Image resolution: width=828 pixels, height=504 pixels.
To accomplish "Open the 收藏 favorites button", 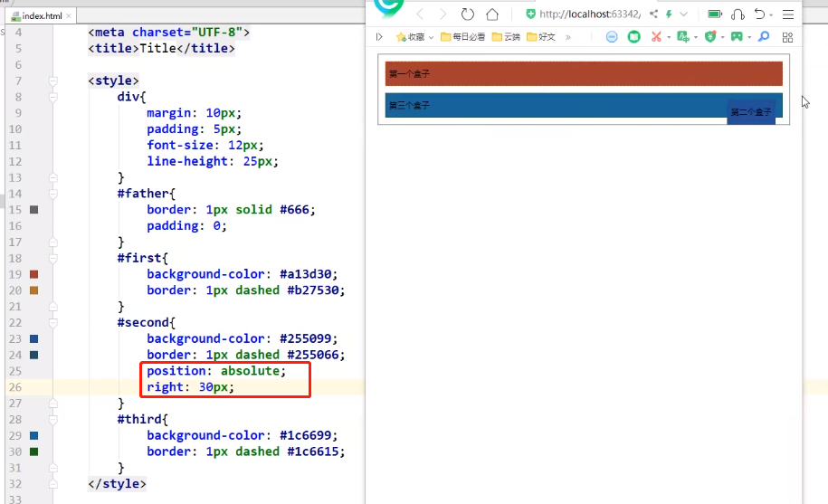I will point(410,37).
